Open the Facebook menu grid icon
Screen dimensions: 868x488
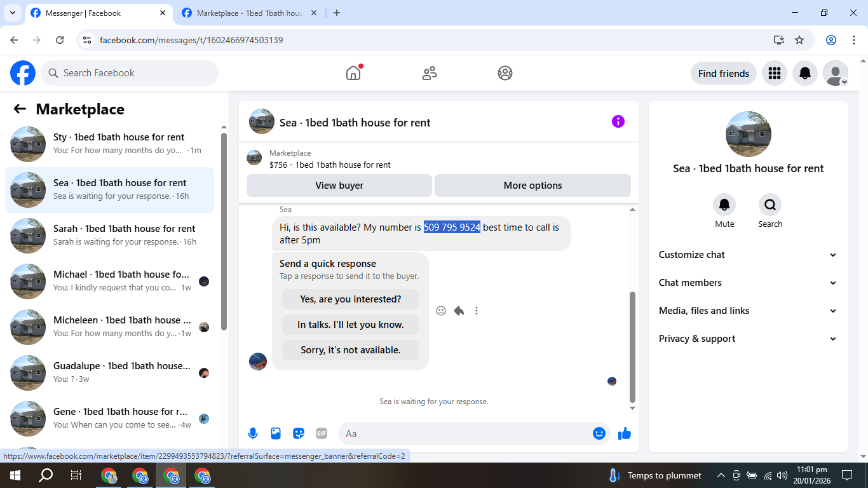[x=774, y=73]
